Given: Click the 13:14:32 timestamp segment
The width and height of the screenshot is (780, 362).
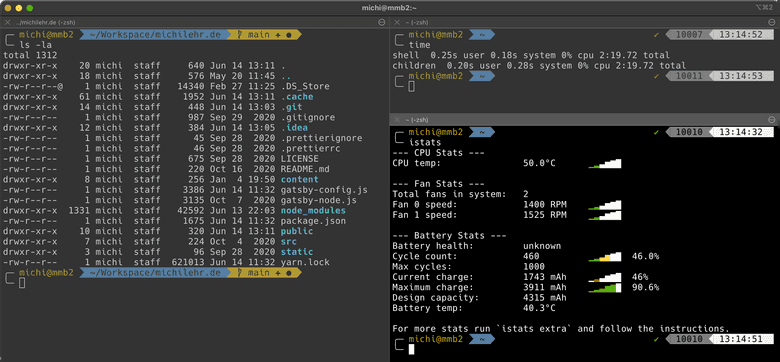Looking at the screenshot, I should [x=741, y=132].
